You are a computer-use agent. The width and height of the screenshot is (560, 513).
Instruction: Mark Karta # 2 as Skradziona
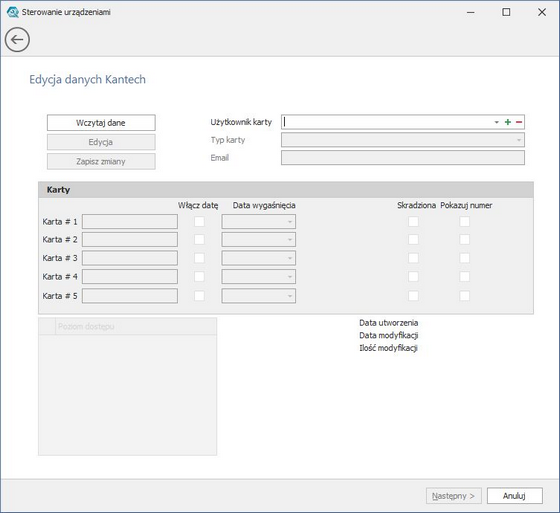[413, 239]
